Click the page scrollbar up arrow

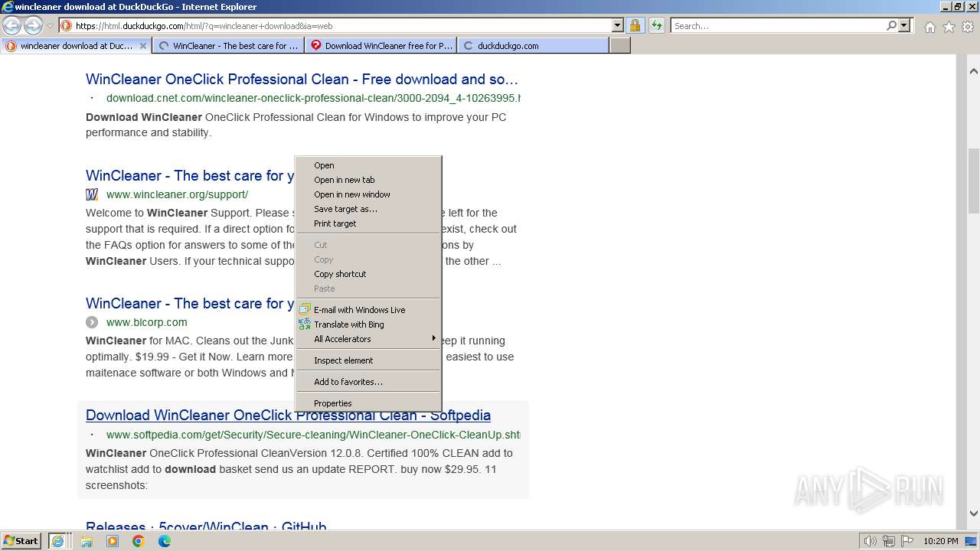point(974,71)
